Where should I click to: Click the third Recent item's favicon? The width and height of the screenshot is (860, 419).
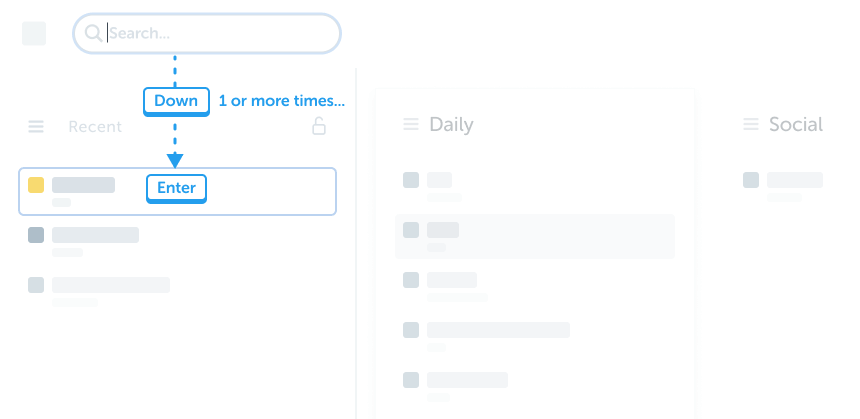click(36, 284)
